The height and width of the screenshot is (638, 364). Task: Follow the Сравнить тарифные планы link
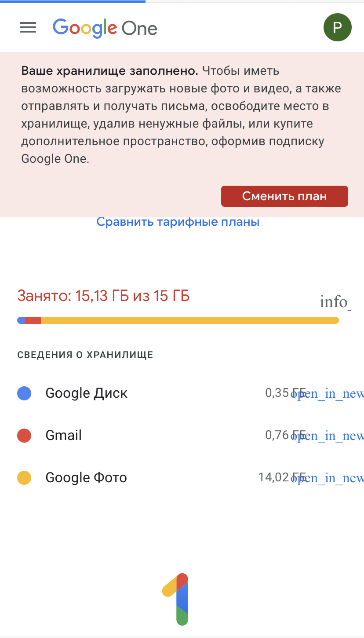click(x=178, y=222)
